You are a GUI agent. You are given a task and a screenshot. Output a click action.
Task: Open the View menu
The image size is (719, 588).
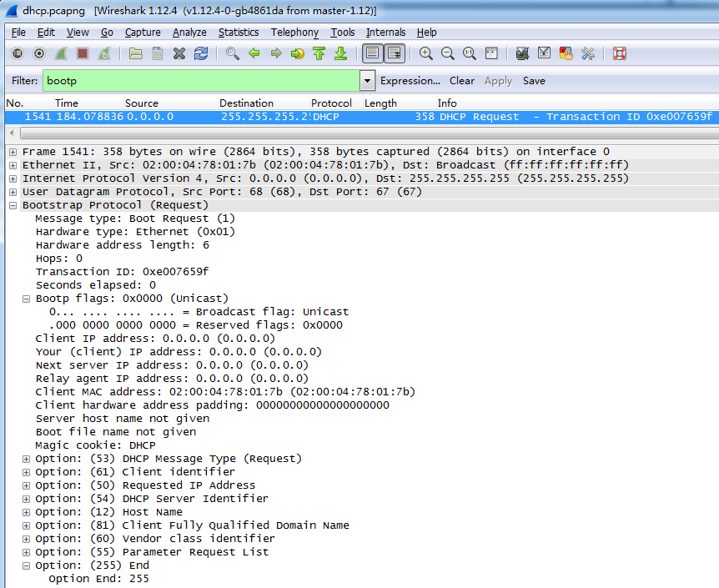pyautogui.click(x=78, y=33)
